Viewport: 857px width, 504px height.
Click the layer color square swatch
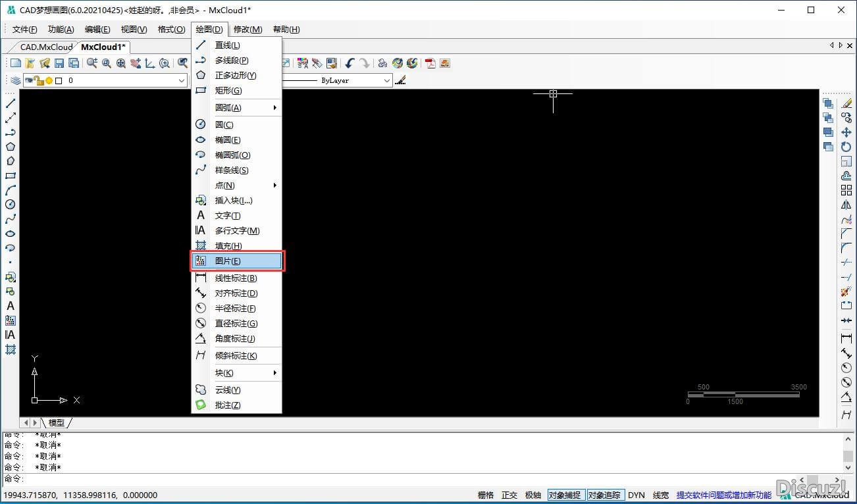tap(59, 80)
